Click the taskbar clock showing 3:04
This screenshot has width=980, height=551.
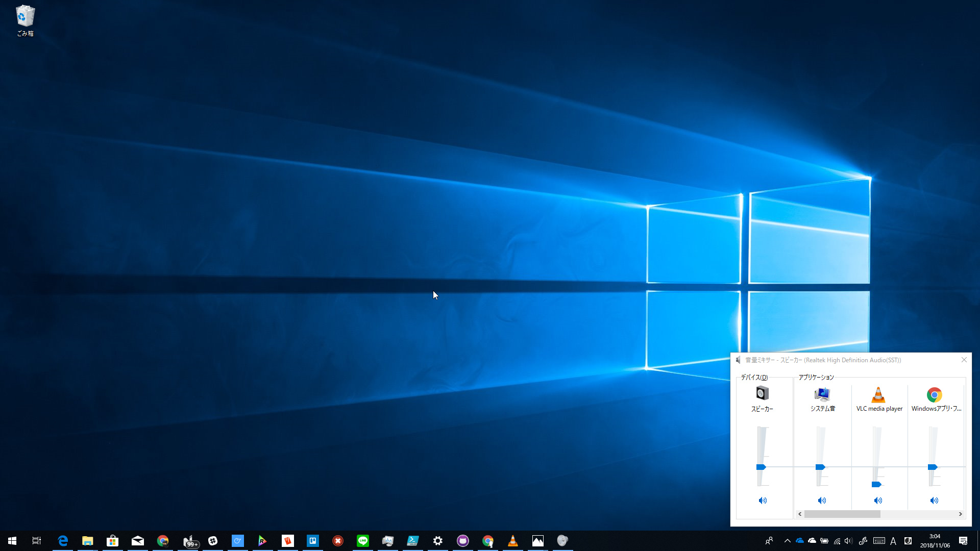tap(935, 541)
